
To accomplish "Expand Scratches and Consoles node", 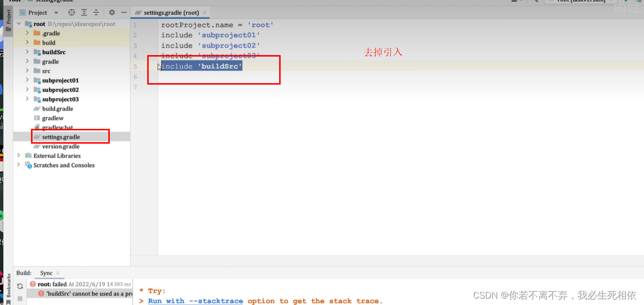I will [x=19, y=165].
